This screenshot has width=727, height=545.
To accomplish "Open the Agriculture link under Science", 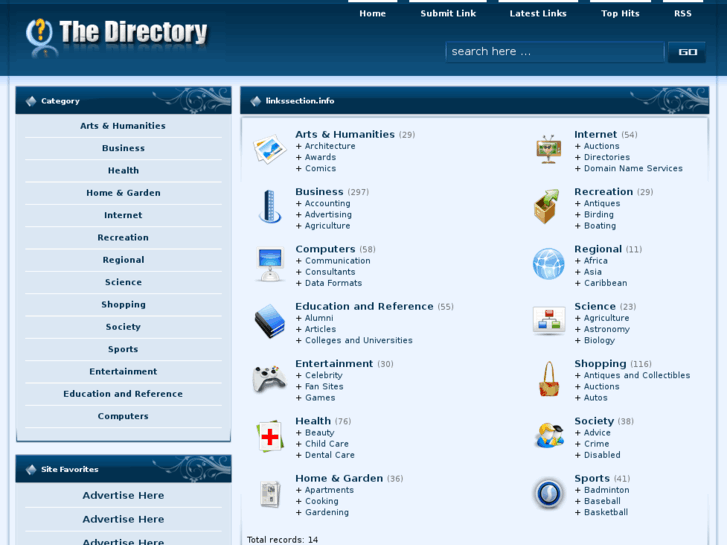I will (x=606, y=318).
